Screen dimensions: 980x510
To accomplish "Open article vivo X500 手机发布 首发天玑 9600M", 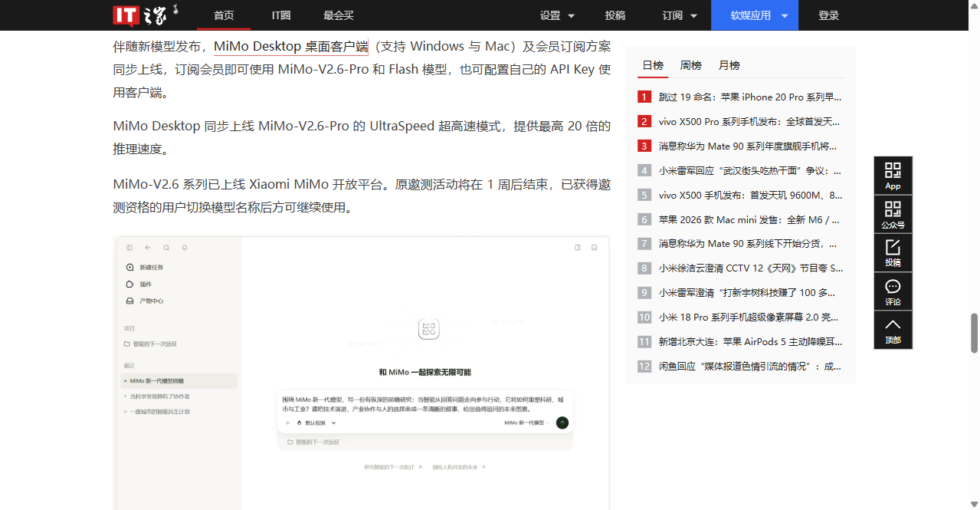I will coord(750,196).
